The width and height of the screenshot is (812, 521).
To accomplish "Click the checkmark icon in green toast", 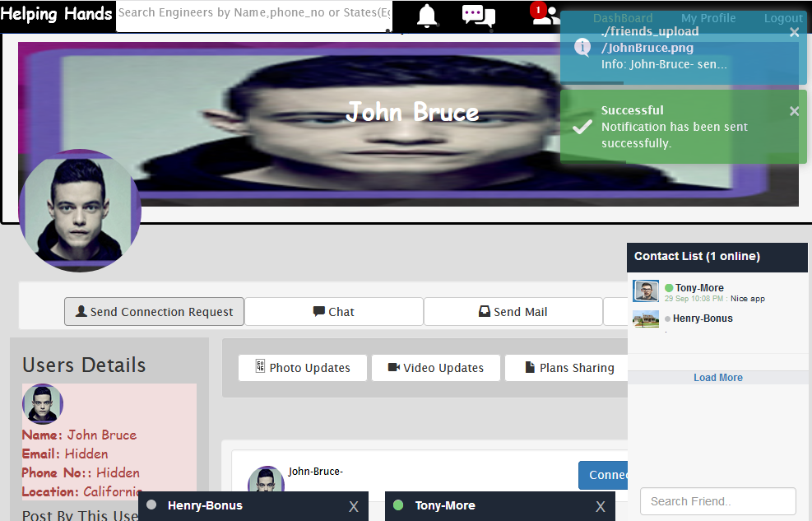I will pos(582,127).
